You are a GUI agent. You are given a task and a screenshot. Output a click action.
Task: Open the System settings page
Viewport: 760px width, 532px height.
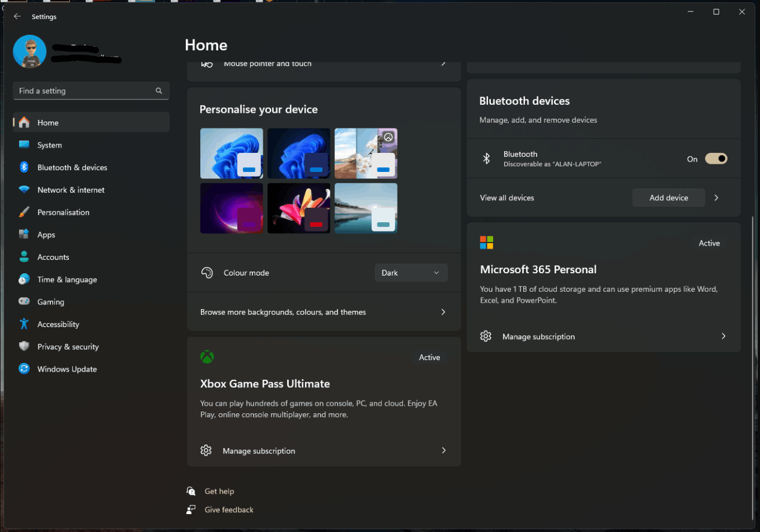tap(91, 145)
